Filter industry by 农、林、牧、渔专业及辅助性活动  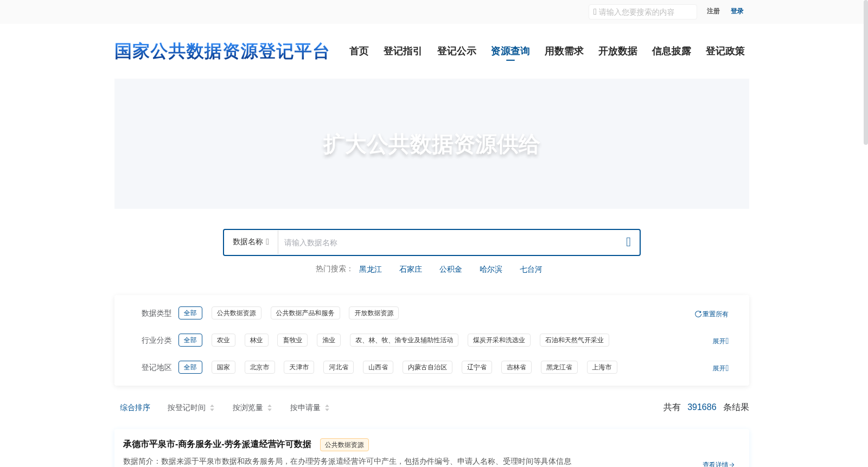404,340
